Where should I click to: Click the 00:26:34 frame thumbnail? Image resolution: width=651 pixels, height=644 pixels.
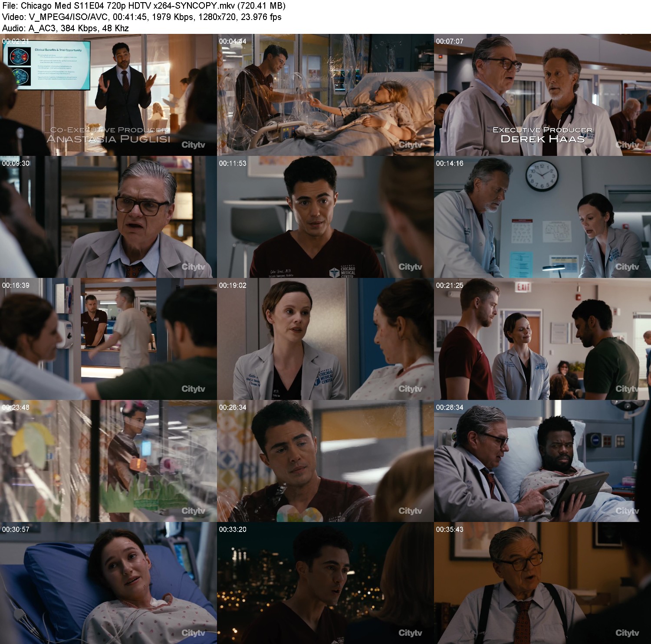tap(325, 461)
